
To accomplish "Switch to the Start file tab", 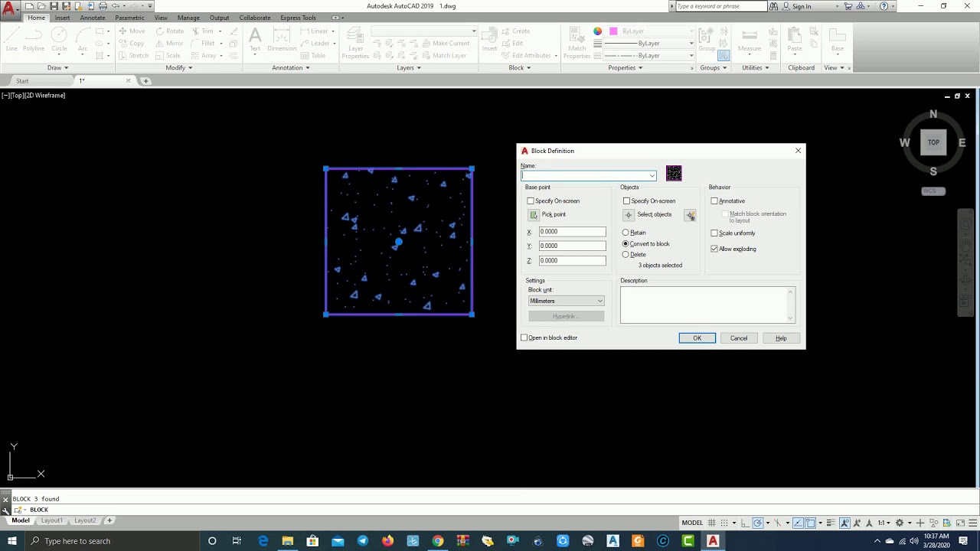I will point(22,81).
